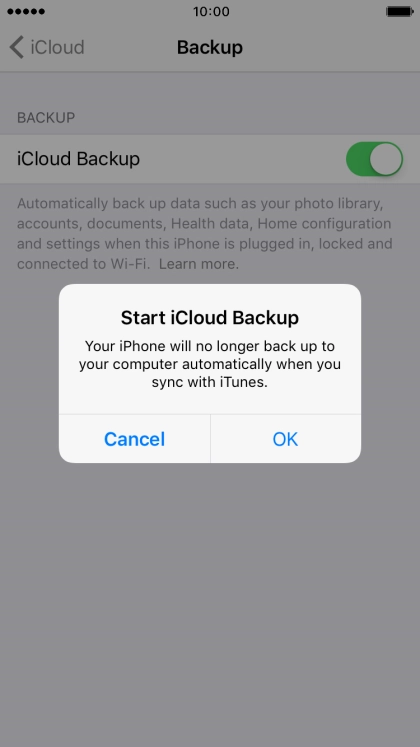Tap the dialog message about iTunes sync
420x747 pixels.
point(210,364)
